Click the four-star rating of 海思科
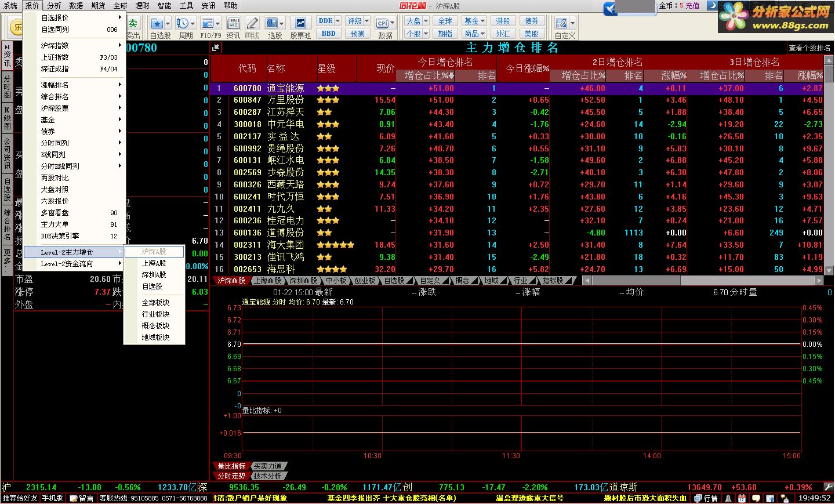 point(332,269)
